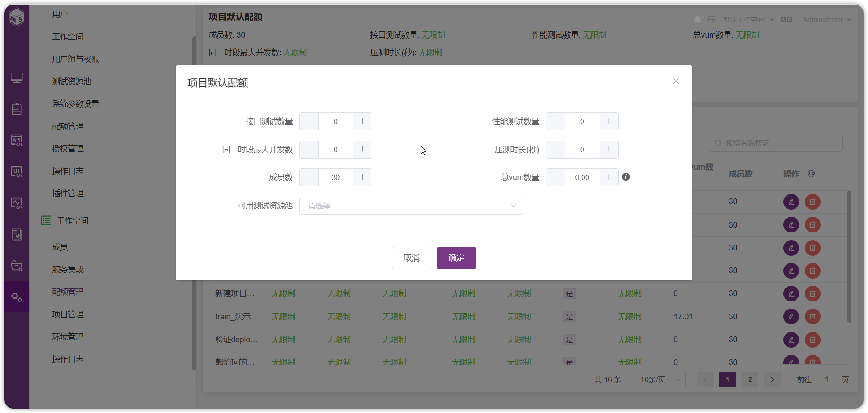Image resolution: width=868 pixels, height=413 pixels.
Task: Close the 项目默认配额 dialog
Action: pos(676,82)
